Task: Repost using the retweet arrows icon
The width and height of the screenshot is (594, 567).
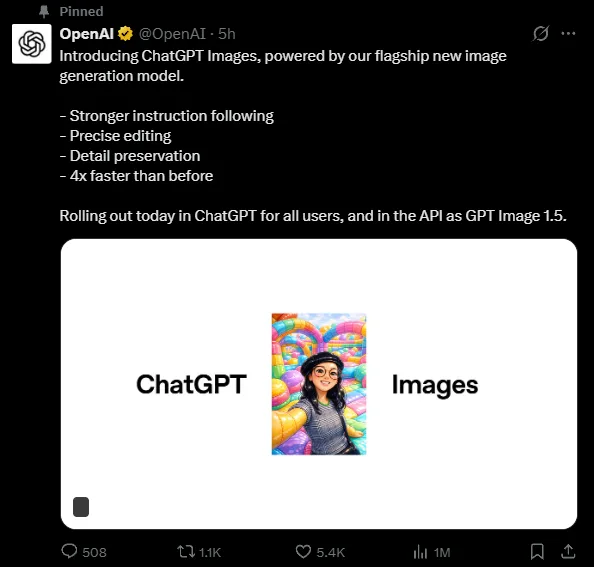Action: coord(186,551)
